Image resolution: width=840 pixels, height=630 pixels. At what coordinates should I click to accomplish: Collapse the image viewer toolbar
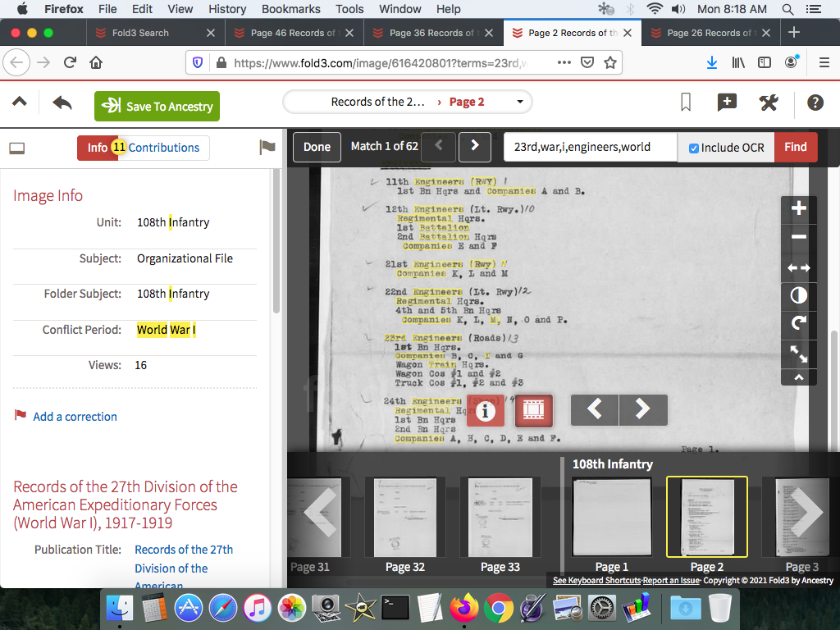point(799,377)
